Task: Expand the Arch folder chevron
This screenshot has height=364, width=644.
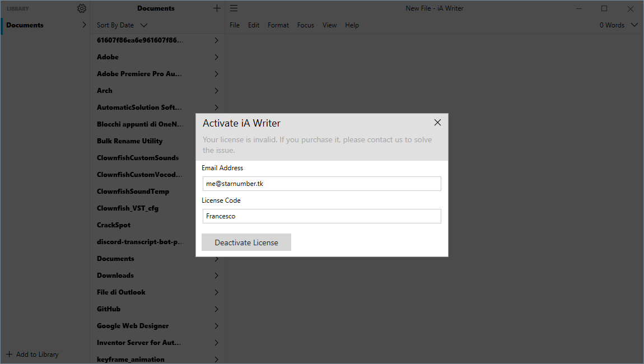Action: click(x=217, y=91)
